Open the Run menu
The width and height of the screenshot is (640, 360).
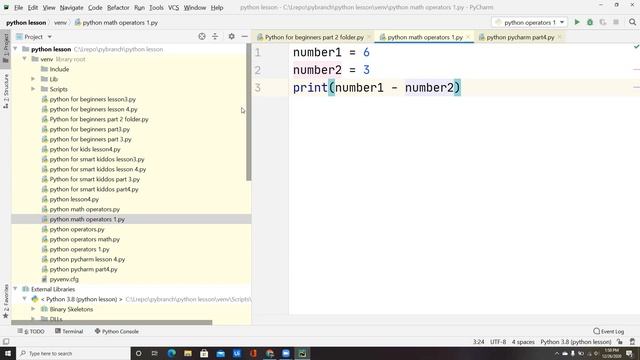click(x=139, y=7)
